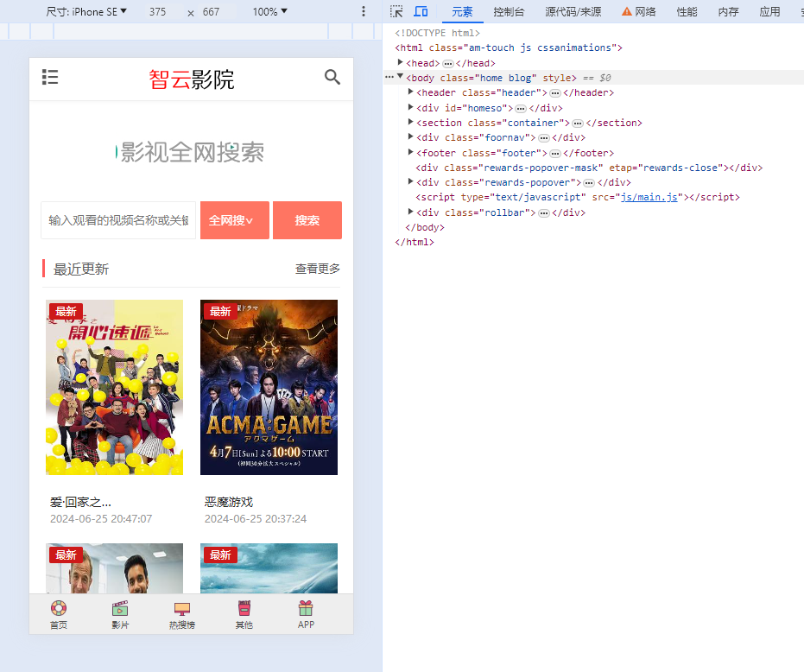
Task: Activate the DevTools element inspector icon
Action: click(x=396, y=11)
